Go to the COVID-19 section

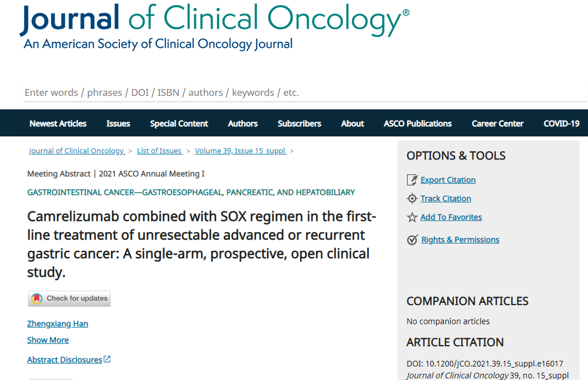[x=562, y=123]
